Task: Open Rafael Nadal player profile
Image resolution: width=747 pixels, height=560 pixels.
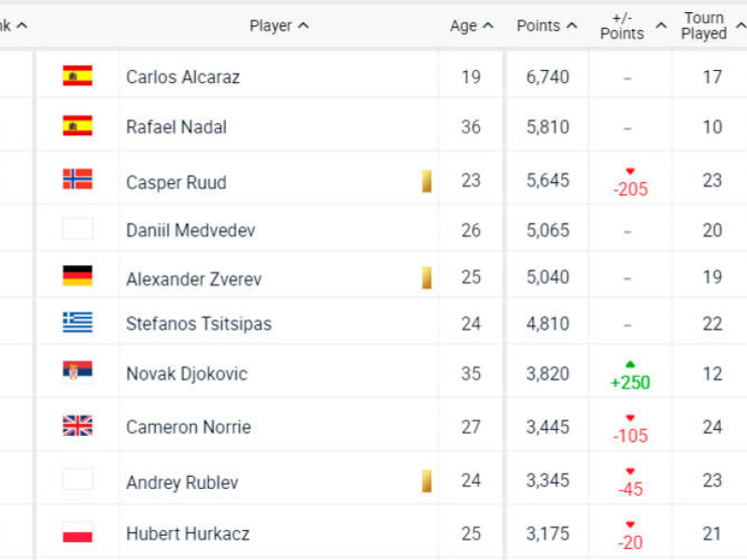Action: pos(176,127)
